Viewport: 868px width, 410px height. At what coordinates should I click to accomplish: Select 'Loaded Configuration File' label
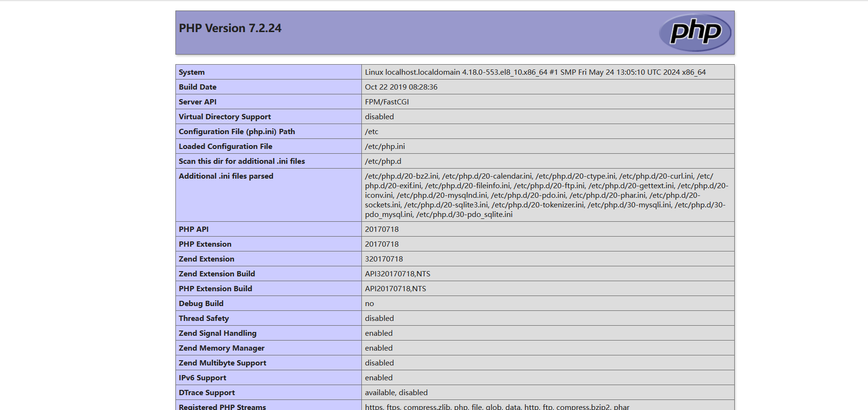point(225,147)
